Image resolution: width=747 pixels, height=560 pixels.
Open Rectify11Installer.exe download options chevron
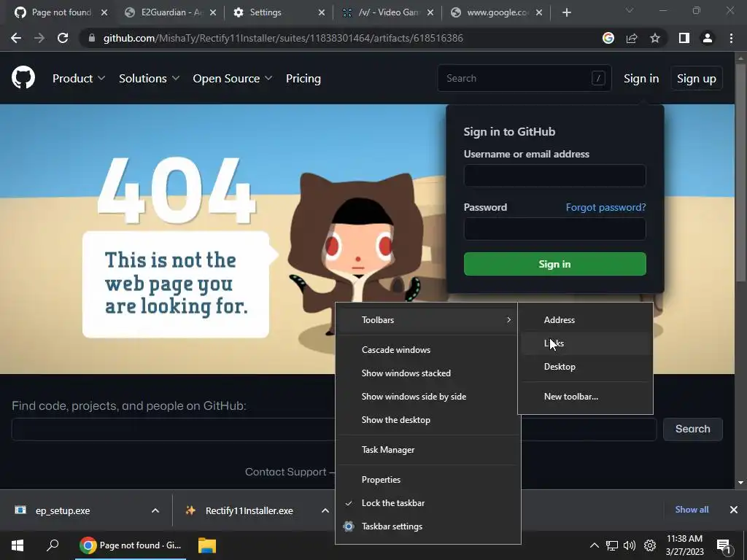[325, 510]
